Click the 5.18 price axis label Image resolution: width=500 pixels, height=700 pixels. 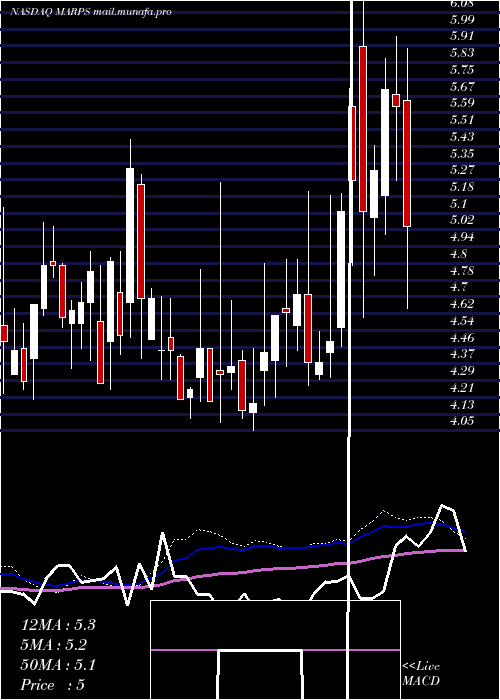[x=462, y=187]
